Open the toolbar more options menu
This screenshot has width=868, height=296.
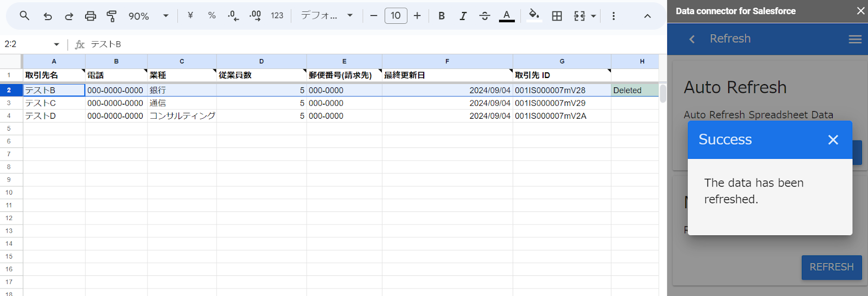614,16
